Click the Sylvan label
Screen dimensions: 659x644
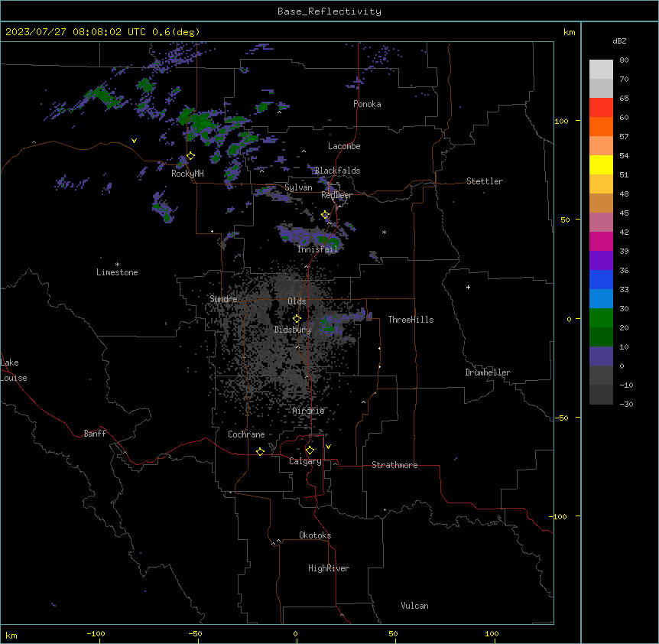[298, 187]
